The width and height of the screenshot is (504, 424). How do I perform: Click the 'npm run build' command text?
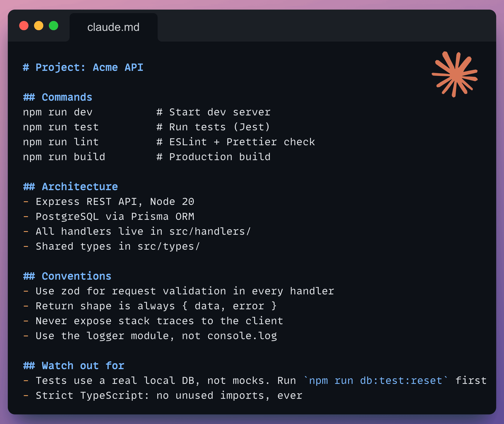[x=64, y=157]
